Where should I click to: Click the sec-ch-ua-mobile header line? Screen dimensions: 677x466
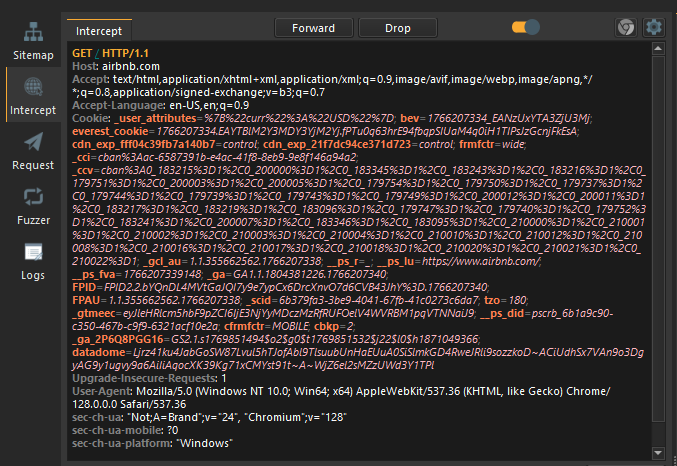125,430
